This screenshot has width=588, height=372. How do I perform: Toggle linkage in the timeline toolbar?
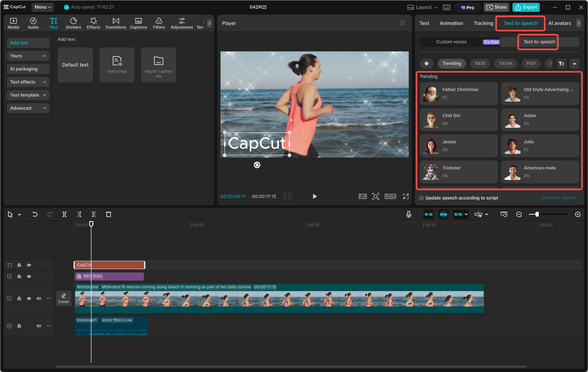[x=458, y=214]
